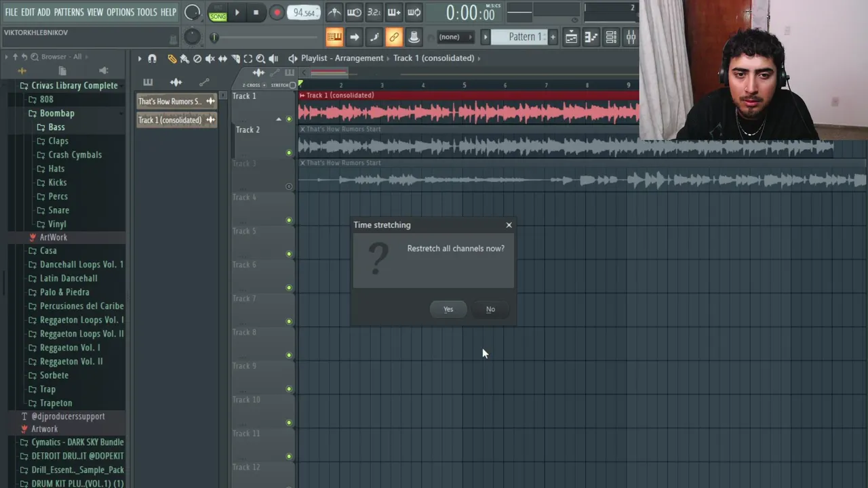Mute Track 8 with its green dot
This screenshot has width=868, height=488.
pyautogui.click(x=289, y=355)
